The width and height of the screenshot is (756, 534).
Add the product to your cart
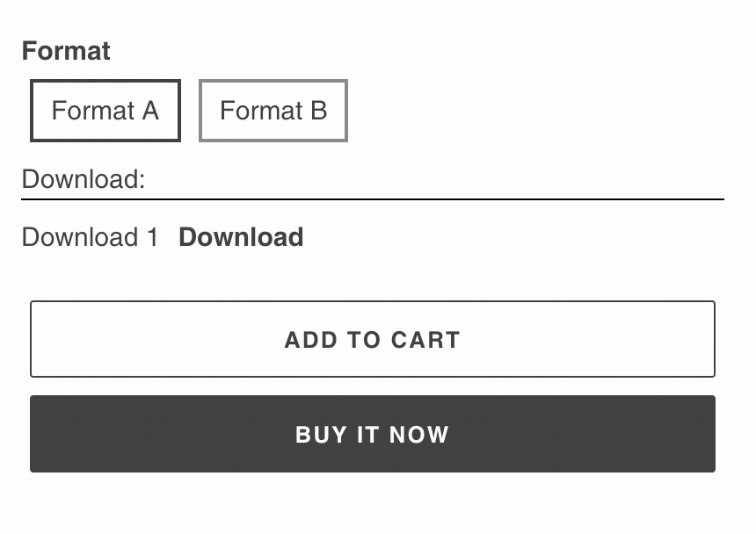pos(373,340)
